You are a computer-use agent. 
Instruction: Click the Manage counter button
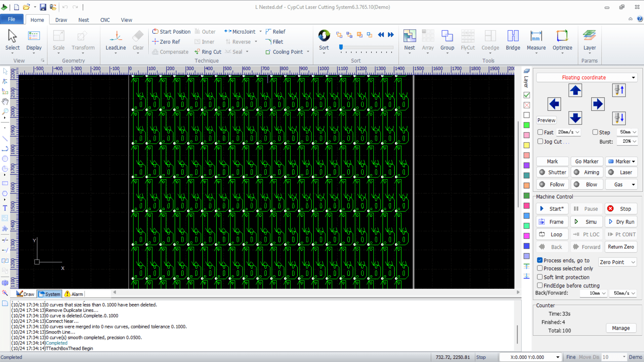tap(621, 328)
